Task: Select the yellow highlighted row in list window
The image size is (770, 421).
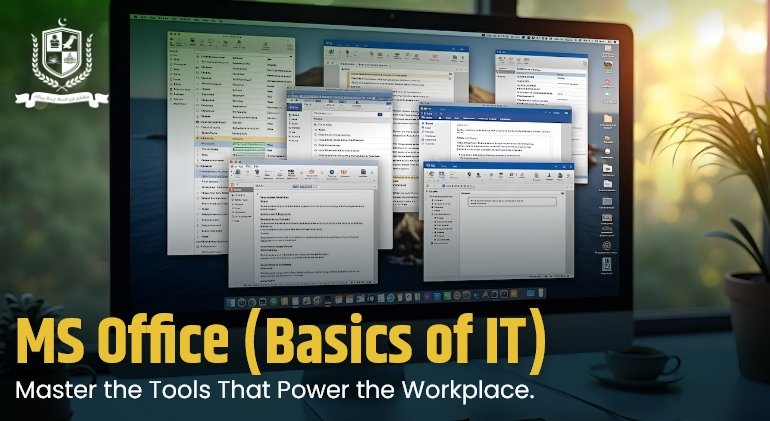Action: coord(241,139)
